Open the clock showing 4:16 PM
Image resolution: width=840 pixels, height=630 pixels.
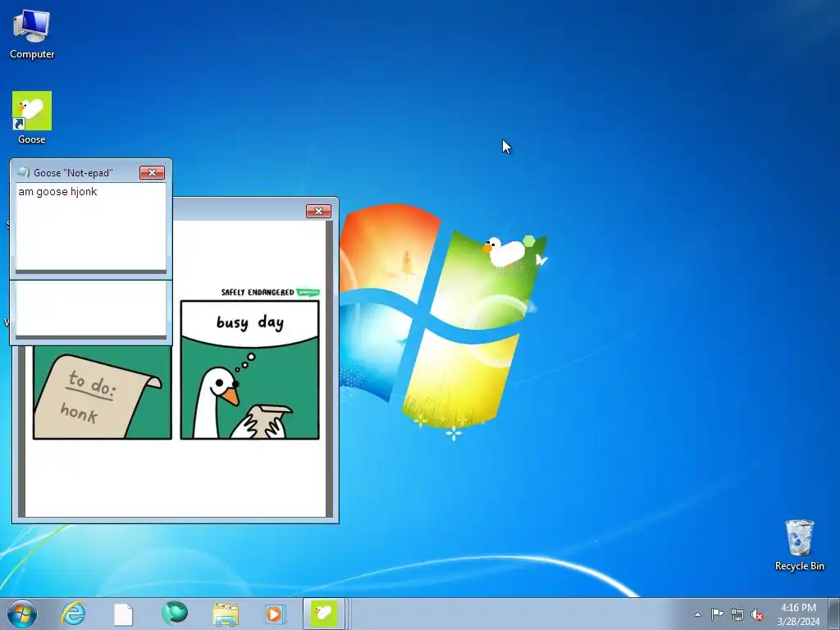[798, 614]
